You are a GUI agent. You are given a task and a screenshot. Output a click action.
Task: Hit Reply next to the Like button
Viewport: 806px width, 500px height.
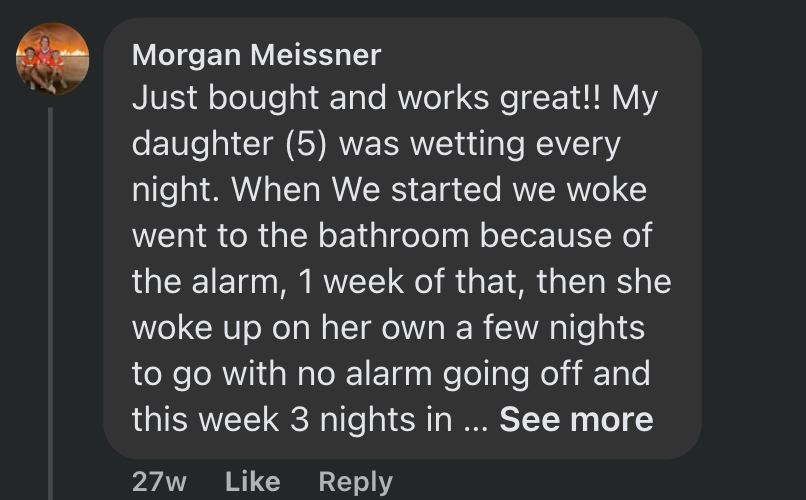(355, 481)
